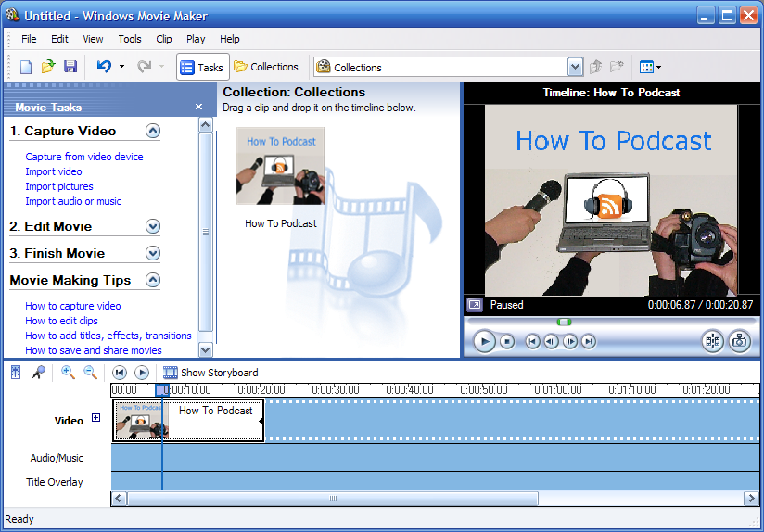The height and width of the screenshot is (532, 764).
Task: Expand the Video track plus icon
Action: tap(96, 418)
